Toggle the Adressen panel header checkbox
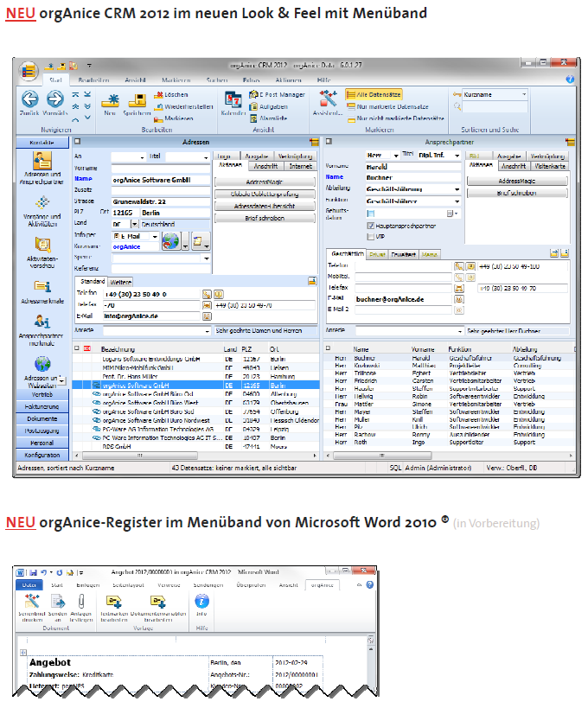This screenshot has width=588, height=708. click(x=78, y=141)
